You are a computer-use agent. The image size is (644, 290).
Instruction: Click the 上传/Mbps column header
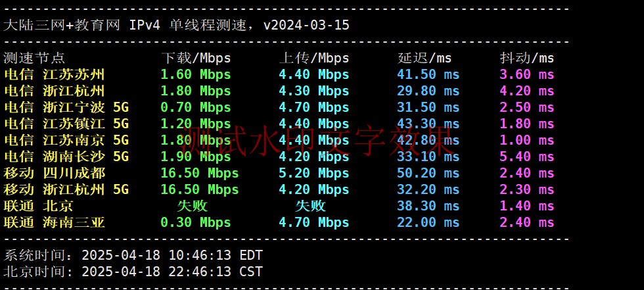click(x=314, y=58)
